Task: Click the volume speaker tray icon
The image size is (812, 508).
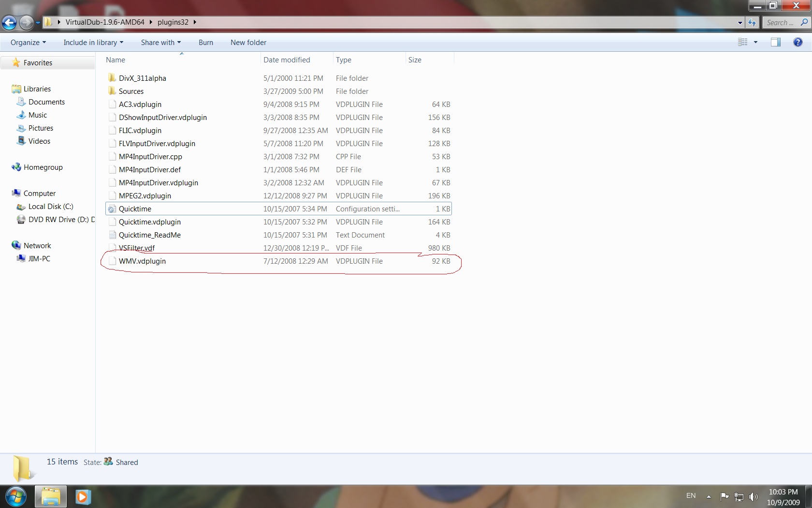Action: [x=753, y=496]
